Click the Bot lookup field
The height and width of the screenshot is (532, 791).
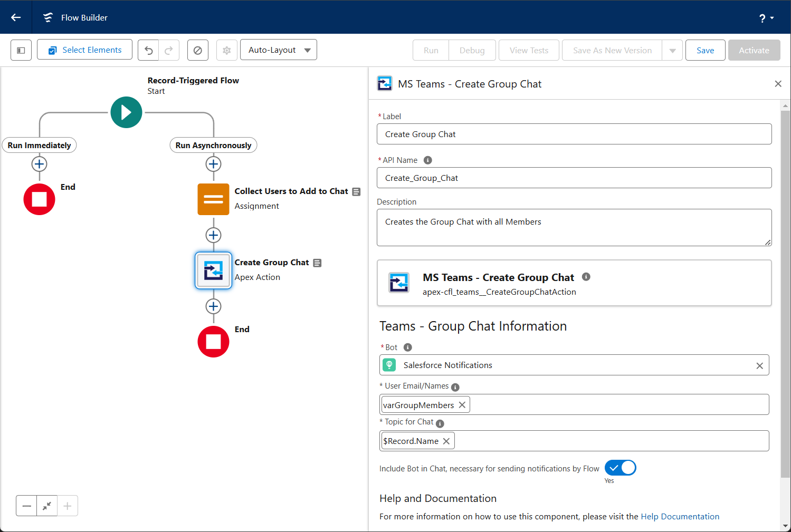click(x=574, y=365)
